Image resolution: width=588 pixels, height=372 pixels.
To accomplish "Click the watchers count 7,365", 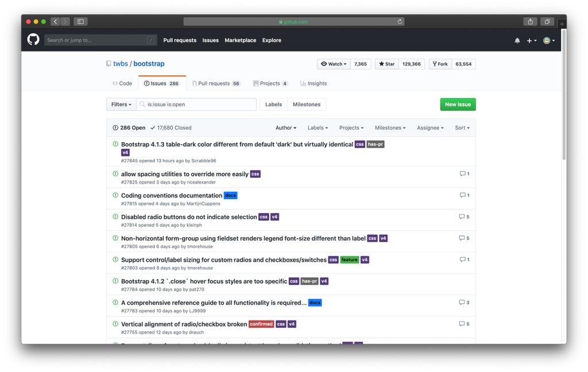I will click(361, 64).
